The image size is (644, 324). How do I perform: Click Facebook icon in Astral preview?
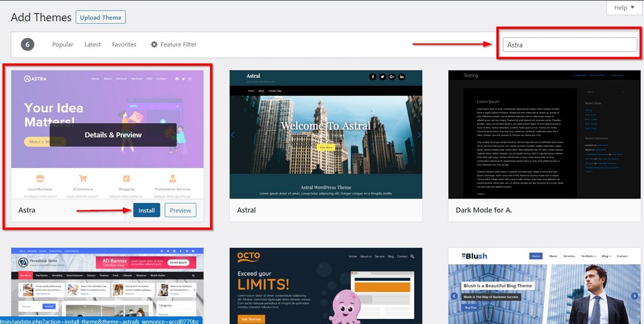coord(372,77)
